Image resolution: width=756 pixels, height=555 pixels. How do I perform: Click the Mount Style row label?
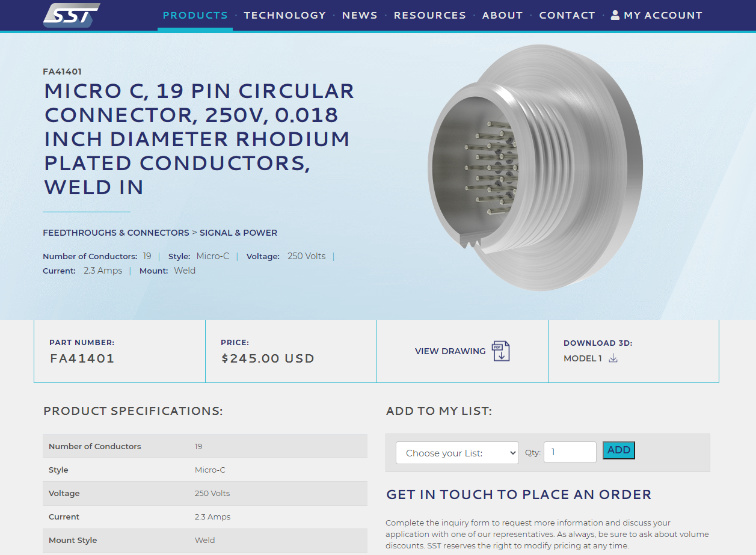73,540
